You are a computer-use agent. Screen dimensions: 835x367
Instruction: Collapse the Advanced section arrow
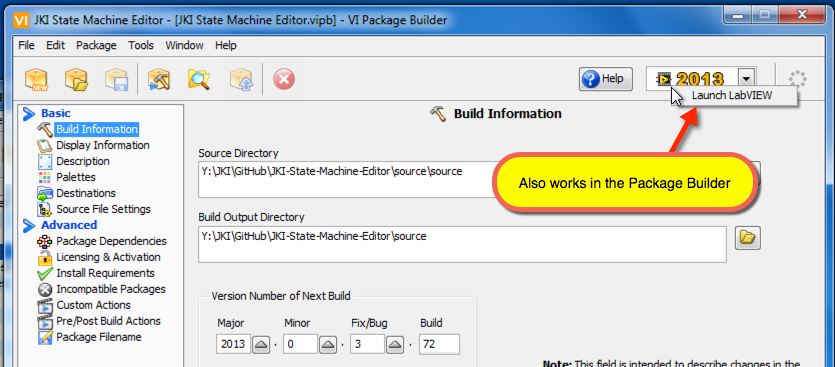pyautogui.click(x=29, y=225)
